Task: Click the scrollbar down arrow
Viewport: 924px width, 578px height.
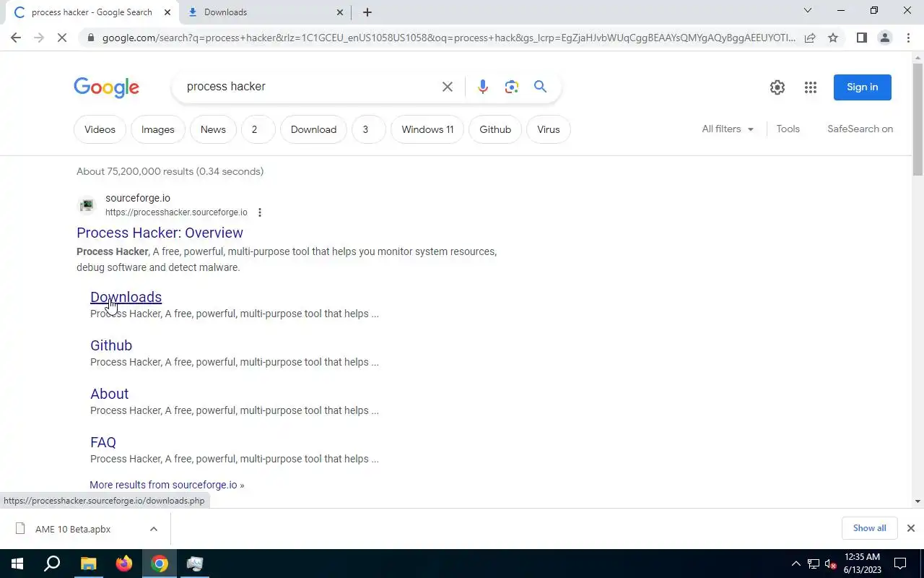Action: tap(918, 501)
